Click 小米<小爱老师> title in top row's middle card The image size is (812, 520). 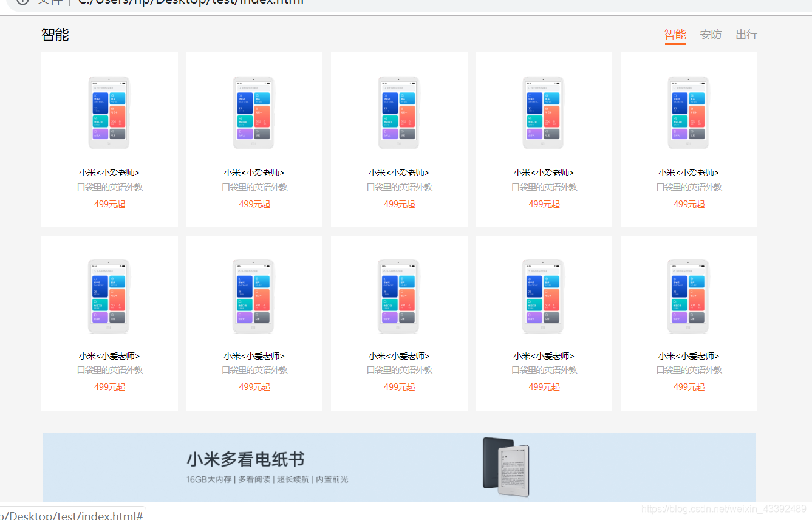[399, 173]
